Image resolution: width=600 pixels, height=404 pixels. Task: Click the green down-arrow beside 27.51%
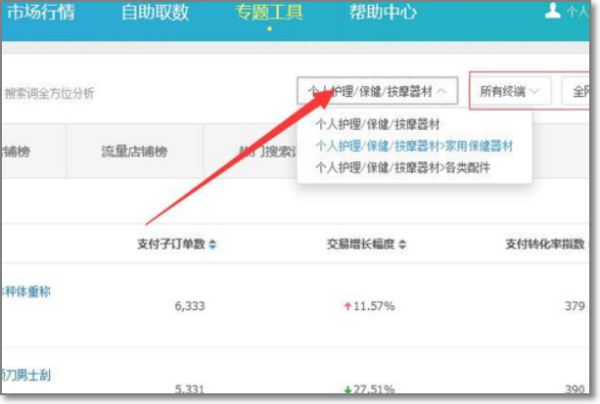tap(345, 389)
